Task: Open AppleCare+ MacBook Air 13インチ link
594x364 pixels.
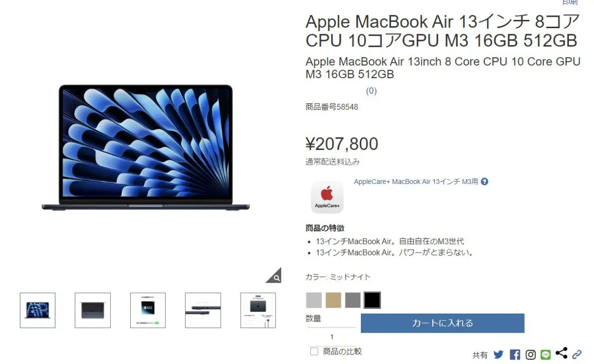Action: (x=416, y=182)
